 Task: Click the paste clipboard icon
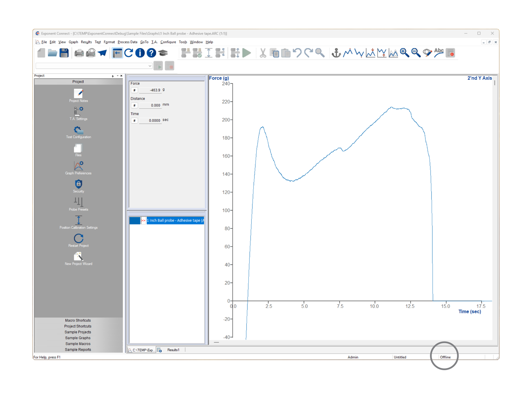coord(286,53)
